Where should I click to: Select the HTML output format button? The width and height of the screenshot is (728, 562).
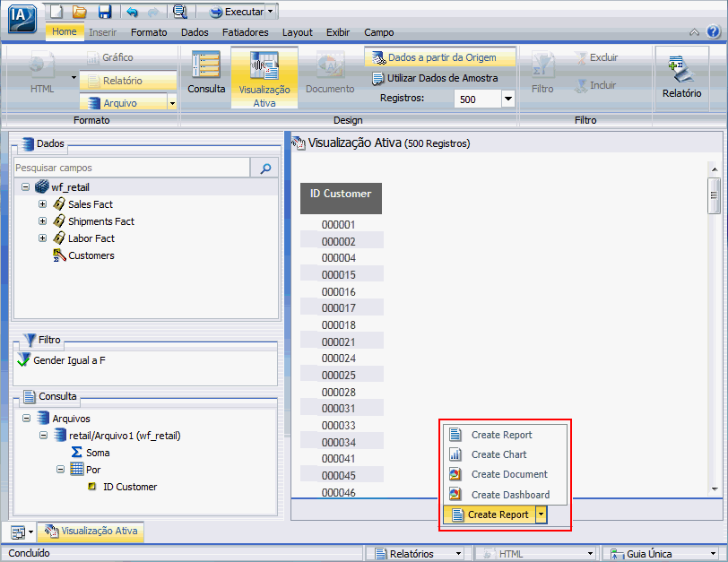pyautogui.click(x=42, y=73)
